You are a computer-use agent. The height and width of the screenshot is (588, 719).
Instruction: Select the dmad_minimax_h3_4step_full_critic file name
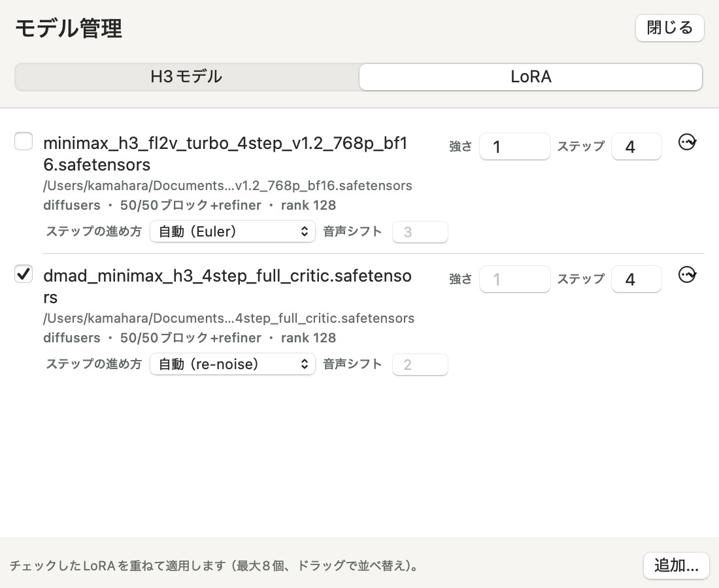point(227,286)
